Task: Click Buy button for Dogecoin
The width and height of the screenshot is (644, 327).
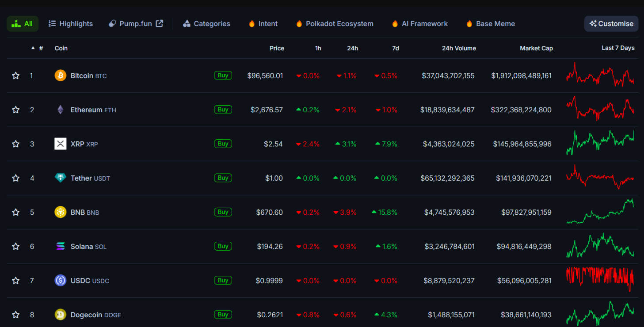Action: pos(223,315)
